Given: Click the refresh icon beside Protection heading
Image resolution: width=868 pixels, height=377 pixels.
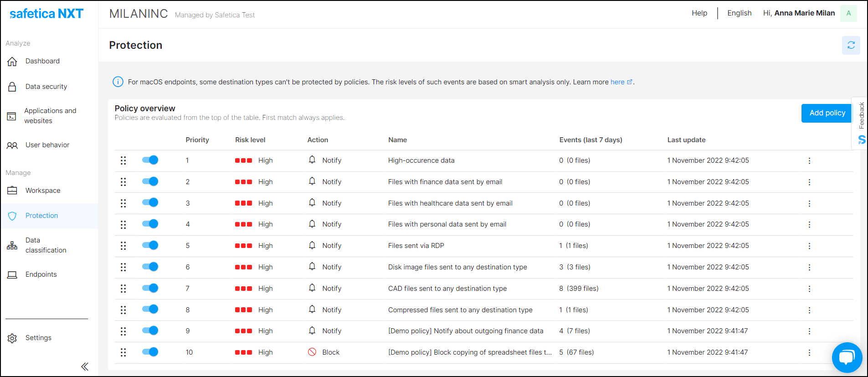Looking at the screenshot, I should (x=851, y=45).
